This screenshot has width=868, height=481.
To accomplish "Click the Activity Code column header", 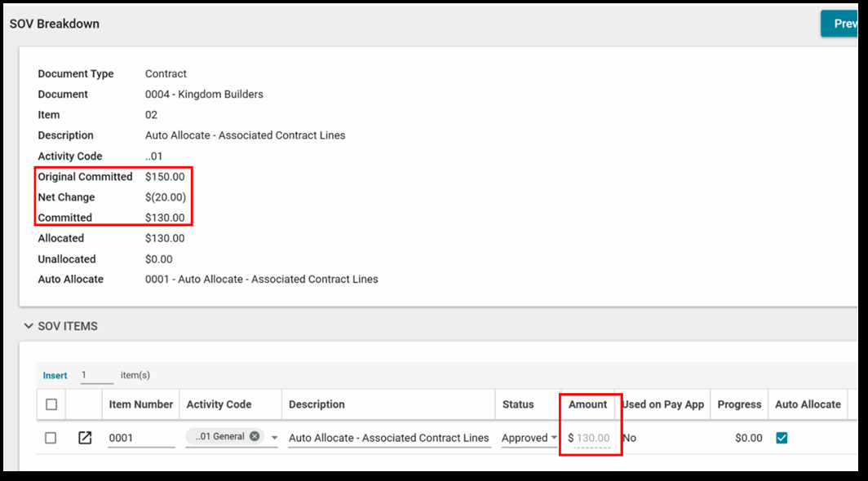I will click(x=219, y=404).
